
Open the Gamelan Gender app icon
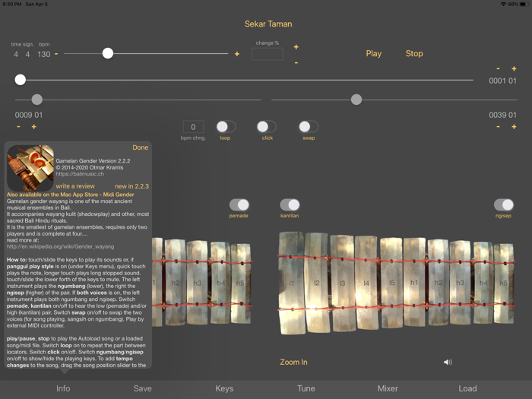(30, 168)
